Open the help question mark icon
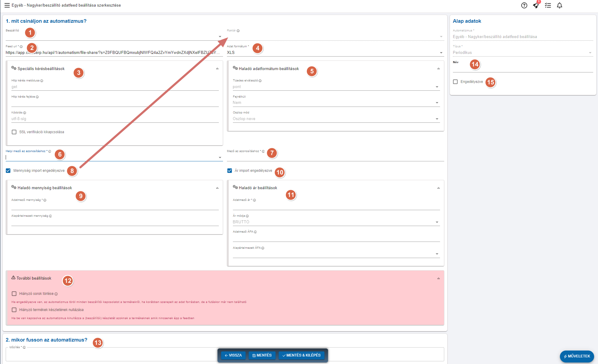Screen dimensions: 598x364 pos(524,5)
